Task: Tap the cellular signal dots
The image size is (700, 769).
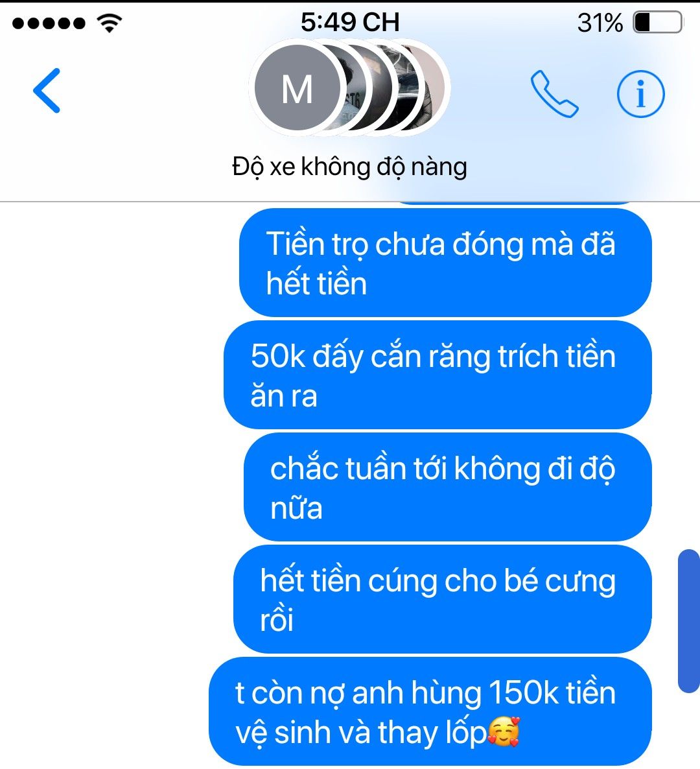Action: pyautogui.click(x=49, y=23)
